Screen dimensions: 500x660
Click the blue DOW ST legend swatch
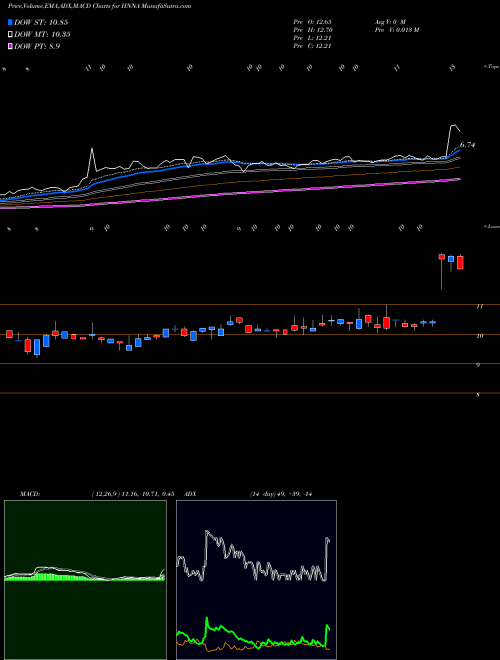click(x=10, y=22)
